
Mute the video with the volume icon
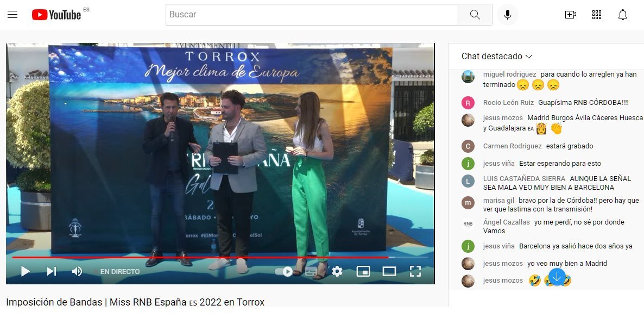click(77, 271)
